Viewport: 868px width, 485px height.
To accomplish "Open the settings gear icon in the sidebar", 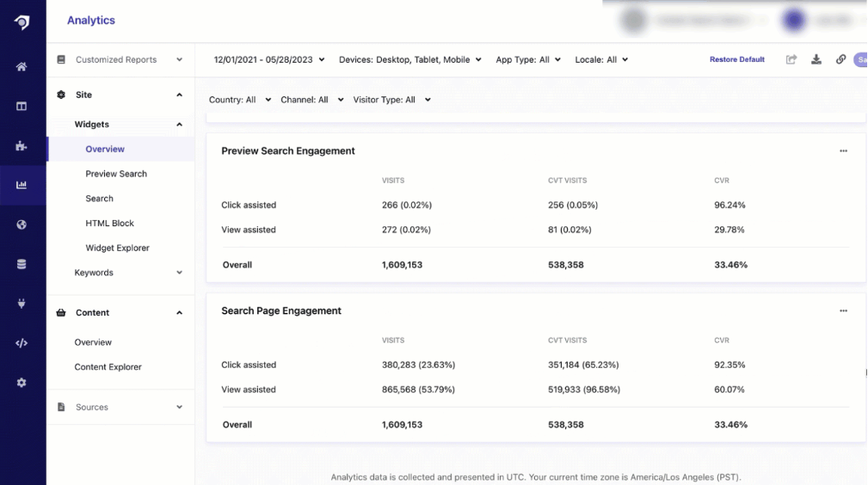I will [x=22, y=383].
